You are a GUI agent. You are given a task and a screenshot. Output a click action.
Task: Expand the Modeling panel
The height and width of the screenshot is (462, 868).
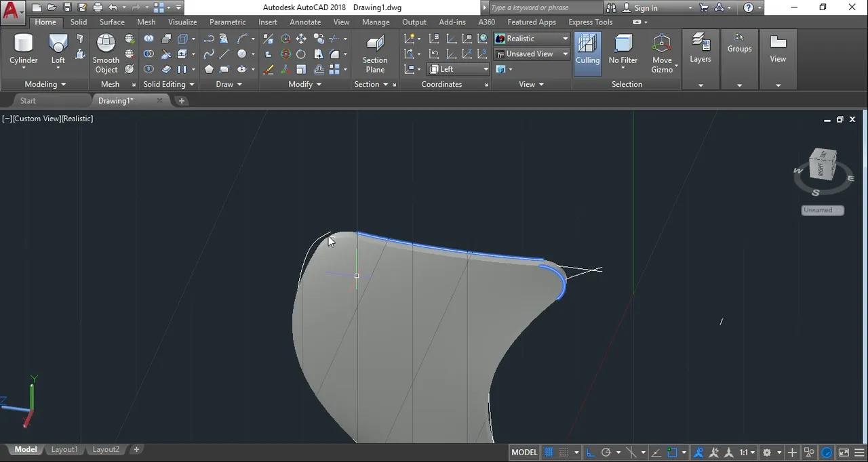tap(45, 85)
